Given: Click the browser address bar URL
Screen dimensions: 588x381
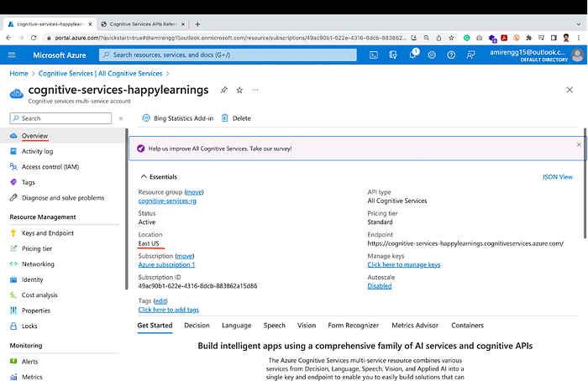Looking at the screenshot, I should 230,38.
